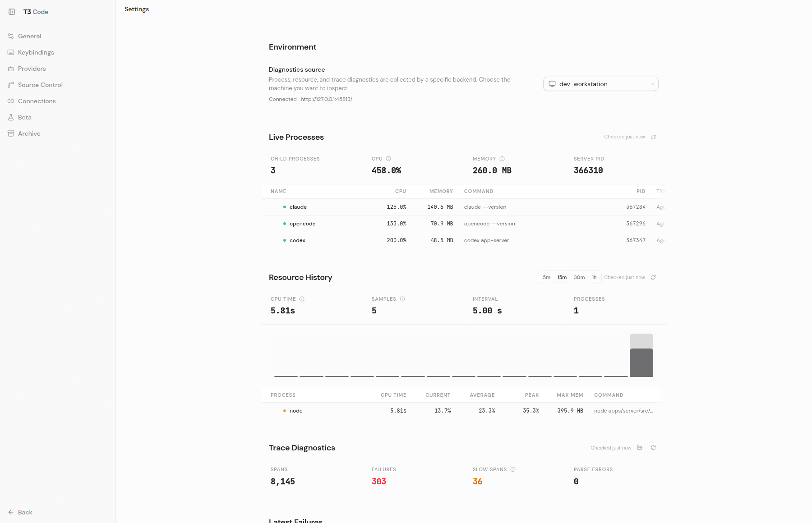
Task: Click the dropdown chevron next to dev-workstation
Action: 652,84
